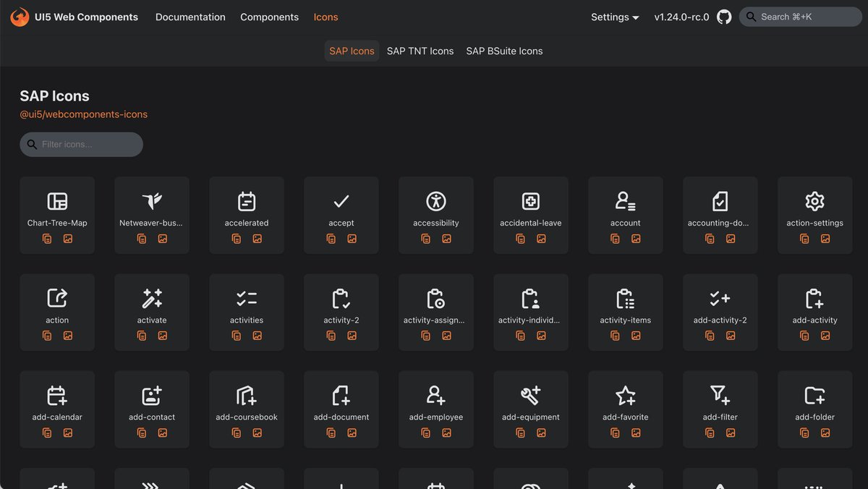The image size is (868, 489).
Task: Copy SVG image of accept icon
Action: (x=352, y=239)
